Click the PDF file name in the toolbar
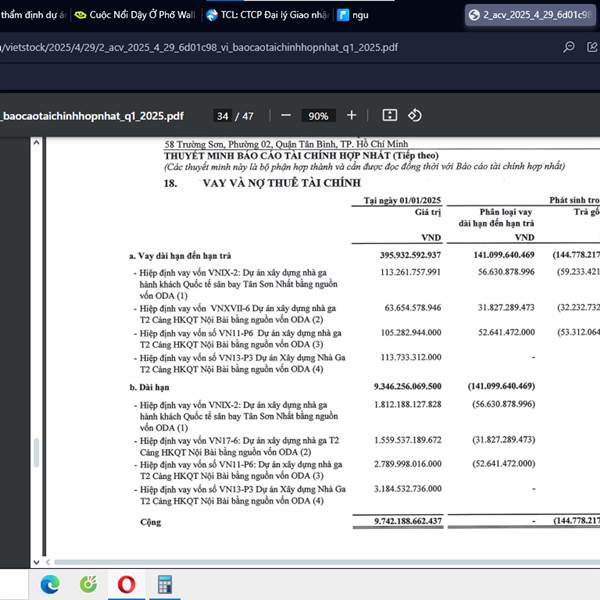Viewport: 600px width, 600px height. point(92,116)
